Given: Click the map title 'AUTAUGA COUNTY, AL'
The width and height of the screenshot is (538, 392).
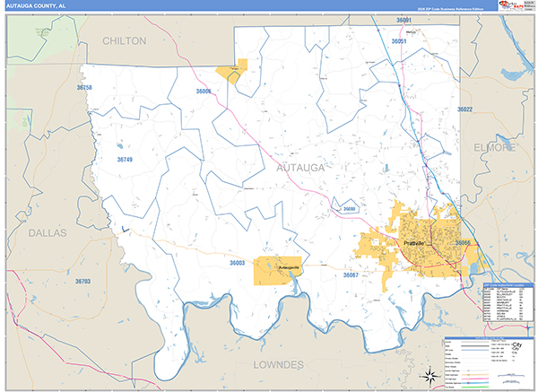Looking at the screenshot, I should click(x=36, y=6).
